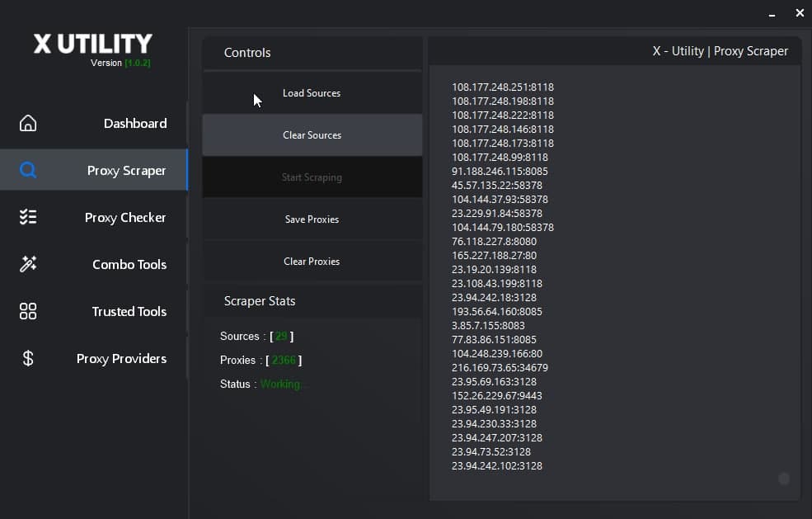
Task: Clear the proxies list
Action: click(x=312, y=261)
